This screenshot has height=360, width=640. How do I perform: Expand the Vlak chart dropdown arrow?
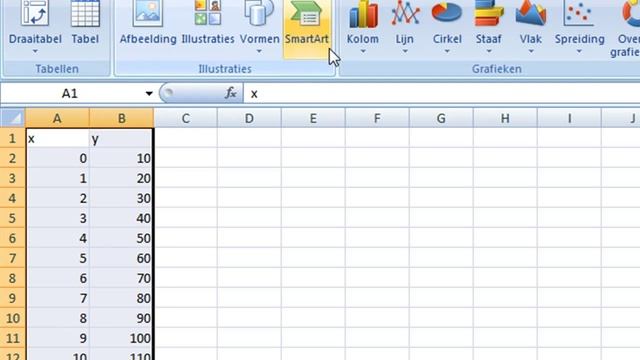(x=531, y=51)
